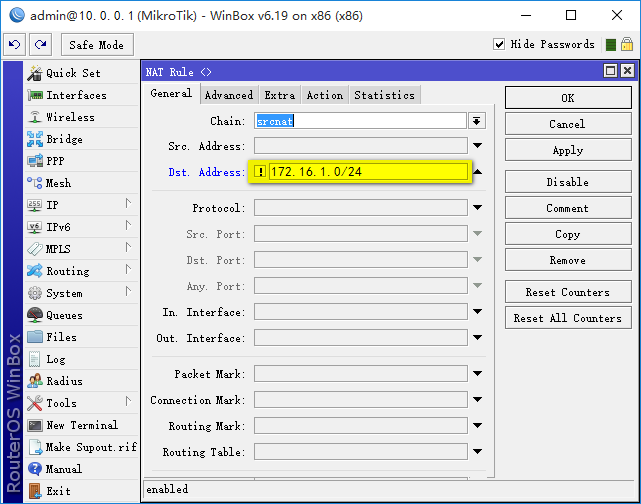Click the Apply button
The height and width of the screenshot is (504, 641).
point(567,150)
